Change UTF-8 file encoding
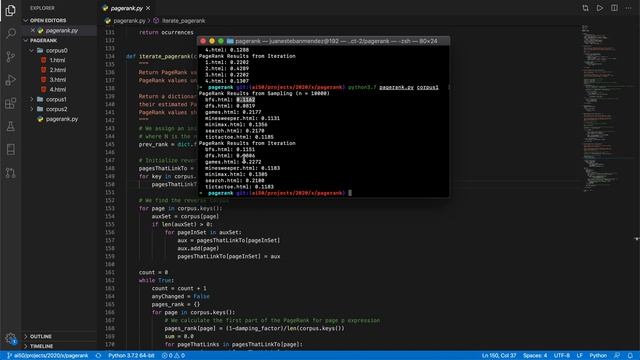The height and width of the screenshot is (360, 640). (x=562, y=356)
